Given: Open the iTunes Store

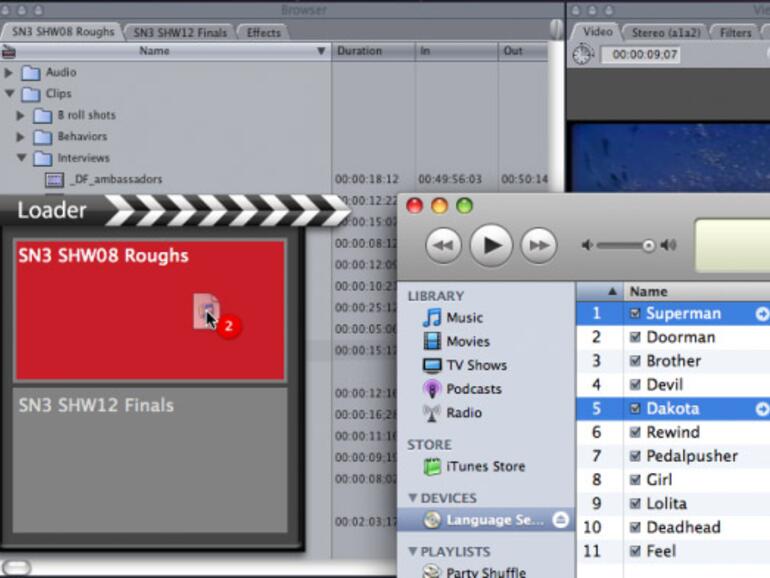Looking at the screenshot, I should coord(432,467).
